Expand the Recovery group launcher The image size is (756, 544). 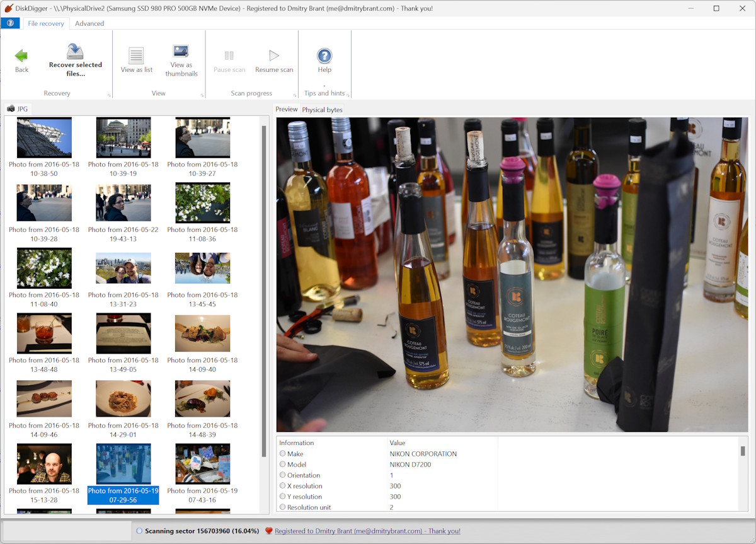(109, 96)
